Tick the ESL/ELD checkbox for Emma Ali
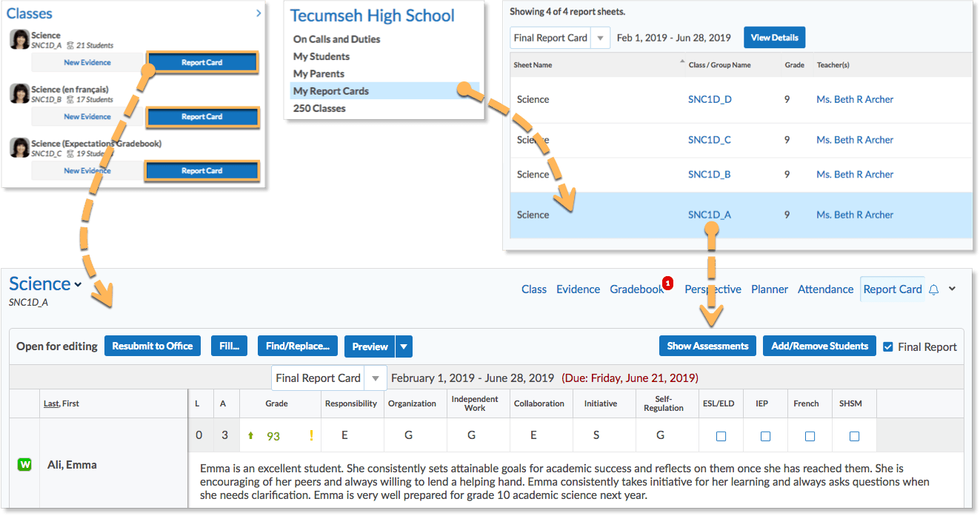This screenshot has height=516, width=980. 721,436
